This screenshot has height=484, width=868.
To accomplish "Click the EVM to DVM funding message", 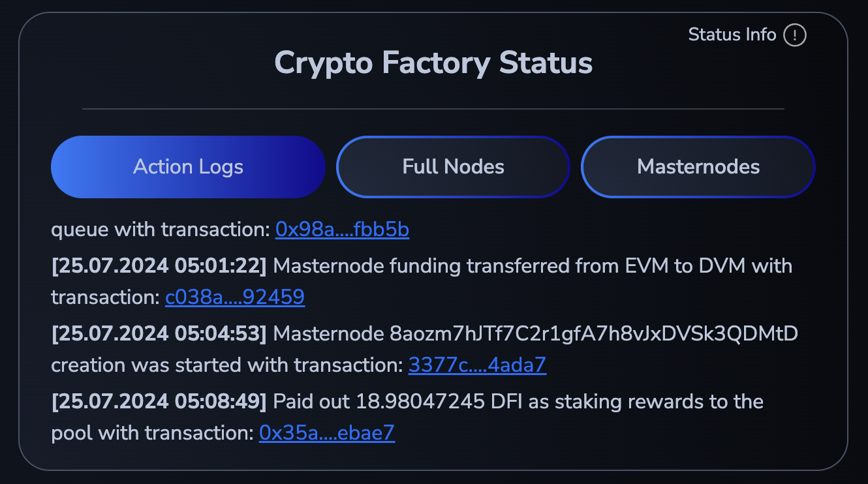I will 532,266.
